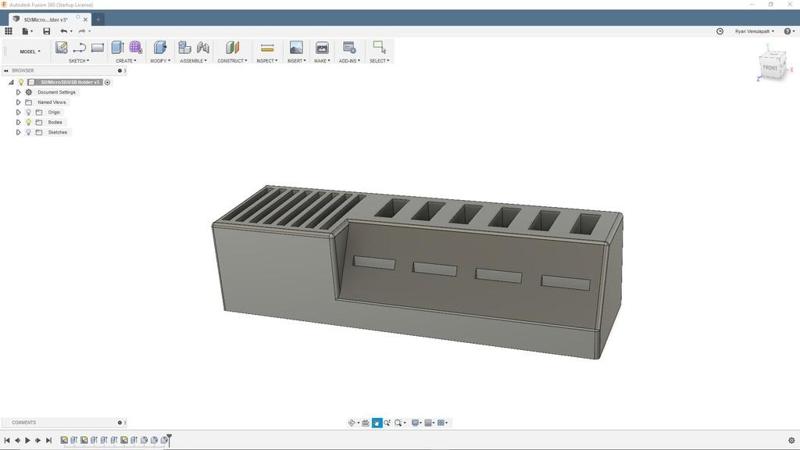Click the Add-Ins scripts icon
The height and width of the screenshot is (450, 800).
(x=349, y=47)
